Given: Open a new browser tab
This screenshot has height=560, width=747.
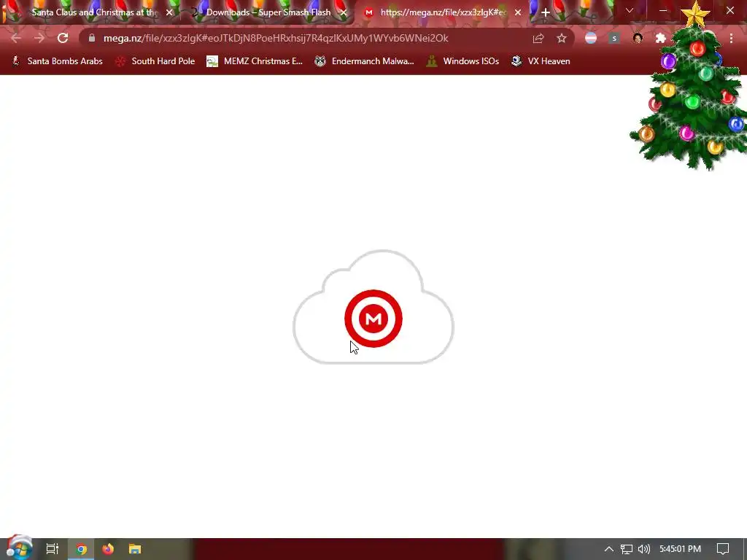Looking at the screenshot, I should (x=546, y=12).
